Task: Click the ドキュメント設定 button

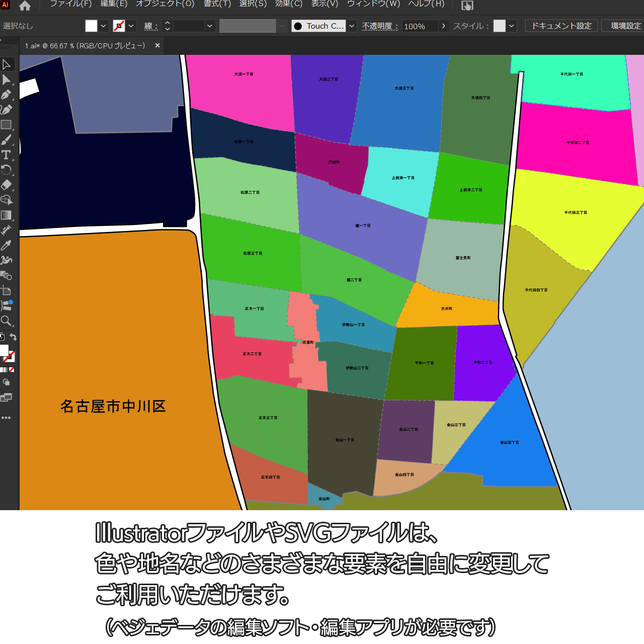Action: (x=561, y=26)
